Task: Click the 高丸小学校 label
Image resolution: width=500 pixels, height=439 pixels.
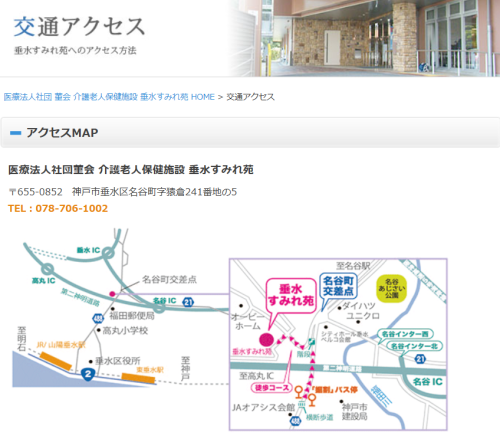Action: tap(125, 330)
